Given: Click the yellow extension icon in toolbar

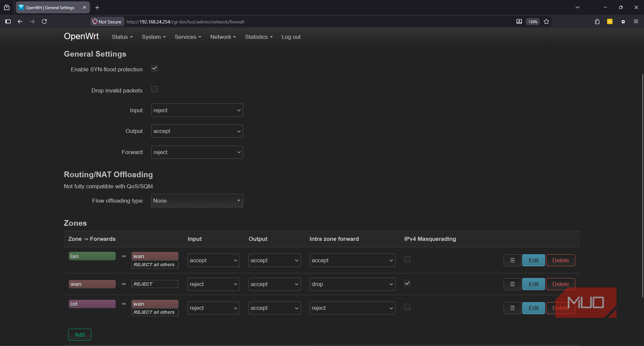Looking at the screenshot, I should (610, 21).
